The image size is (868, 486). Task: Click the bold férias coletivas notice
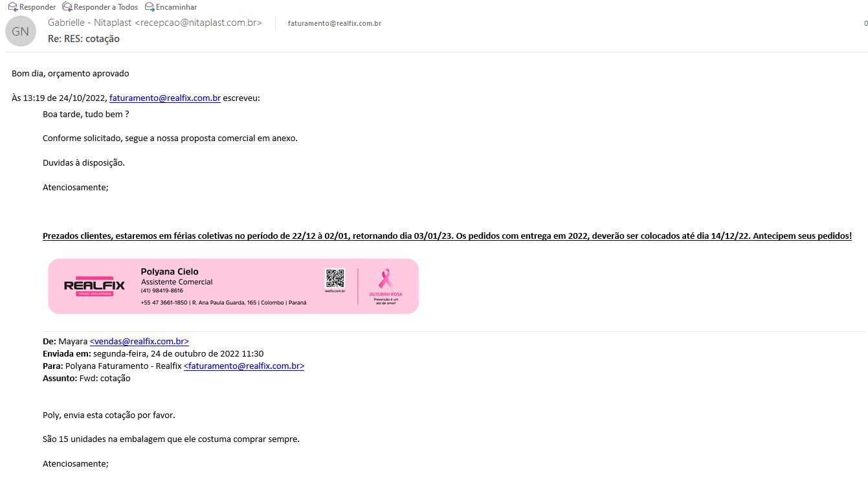[447, 236]
